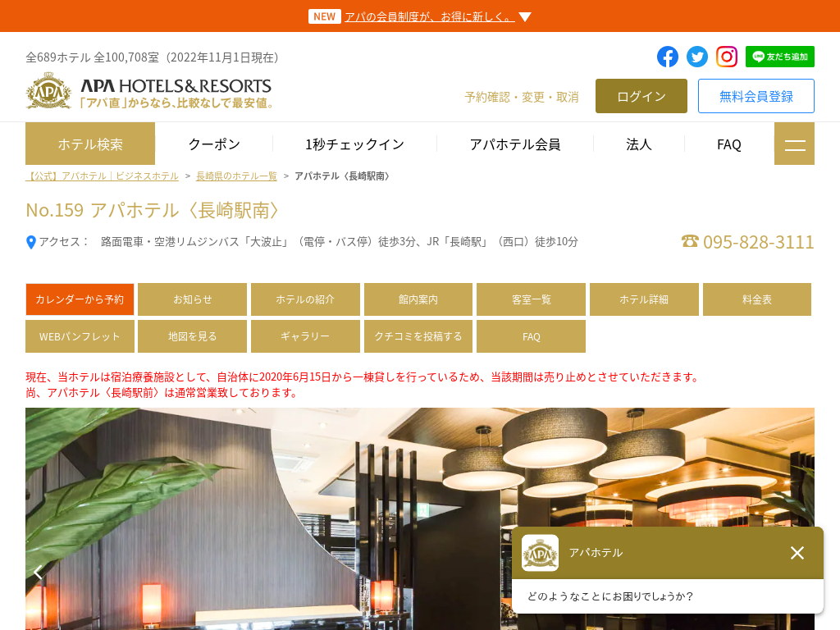Click the map pin access icon
The image size is (840, 630).
[x=31, y=242]
